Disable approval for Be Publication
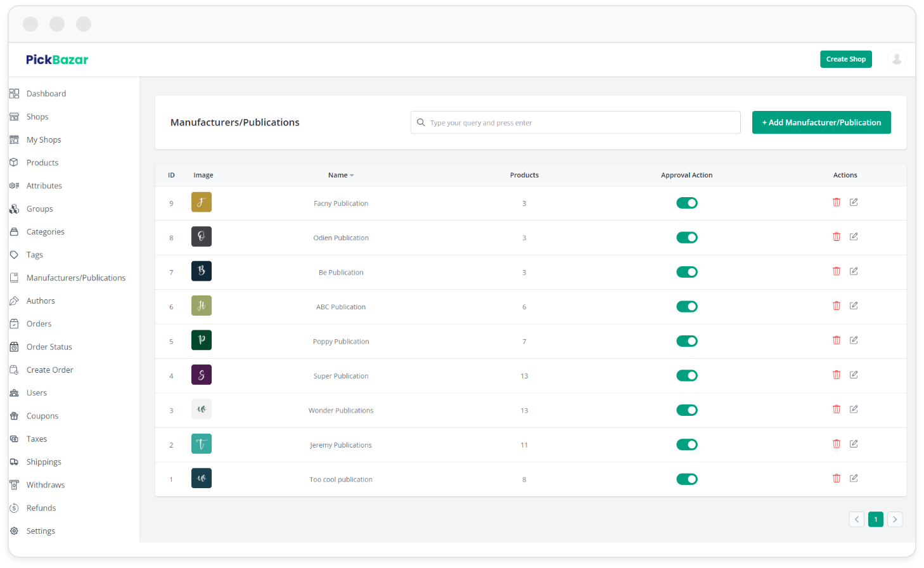Viewport: 924px width, 568px height. [x=686, y=272]
